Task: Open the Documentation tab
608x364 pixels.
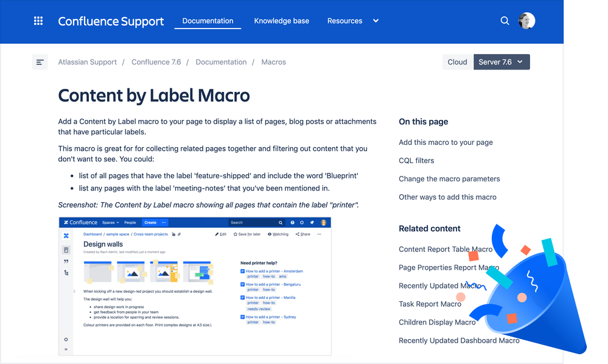Action: point(208,21)
